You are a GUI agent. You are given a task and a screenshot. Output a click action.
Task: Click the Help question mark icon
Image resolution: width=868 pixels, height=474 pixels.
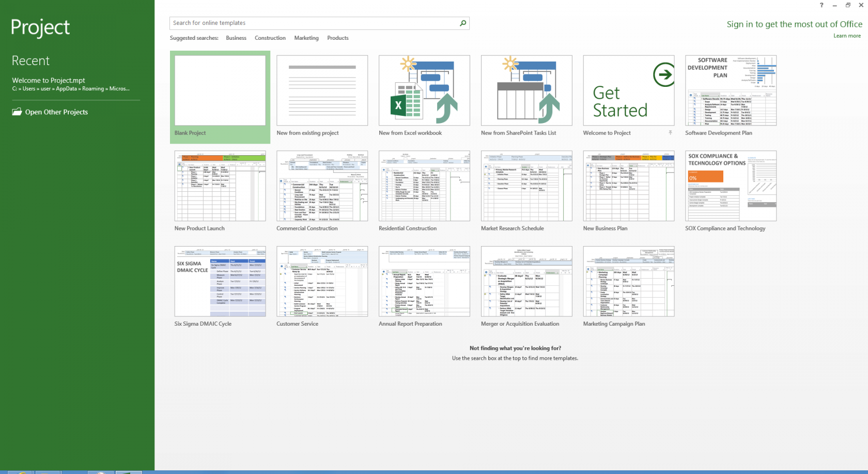coord(821,5)
